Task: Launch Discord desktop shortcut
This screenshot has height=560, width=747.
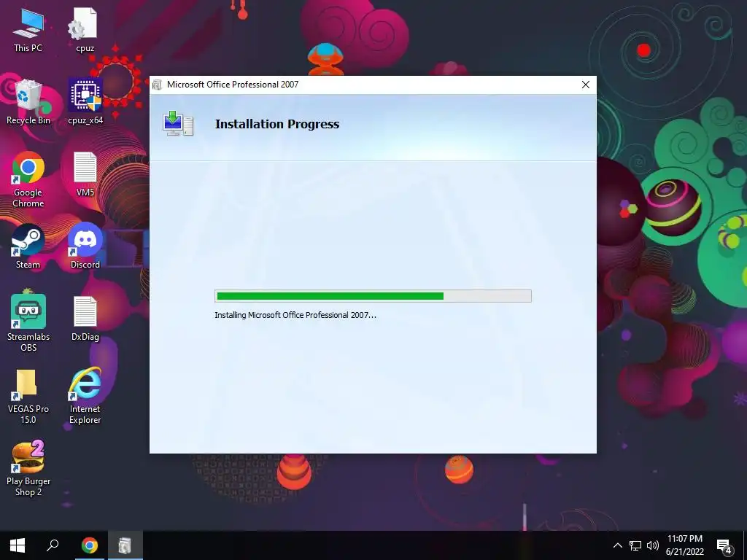Action: click(85, 246)
